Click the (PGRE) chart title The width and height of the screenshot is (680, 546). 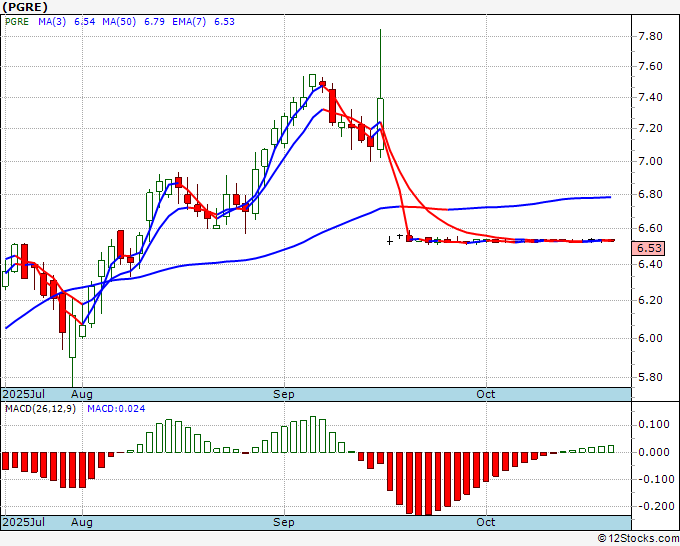tap(25, 7)
